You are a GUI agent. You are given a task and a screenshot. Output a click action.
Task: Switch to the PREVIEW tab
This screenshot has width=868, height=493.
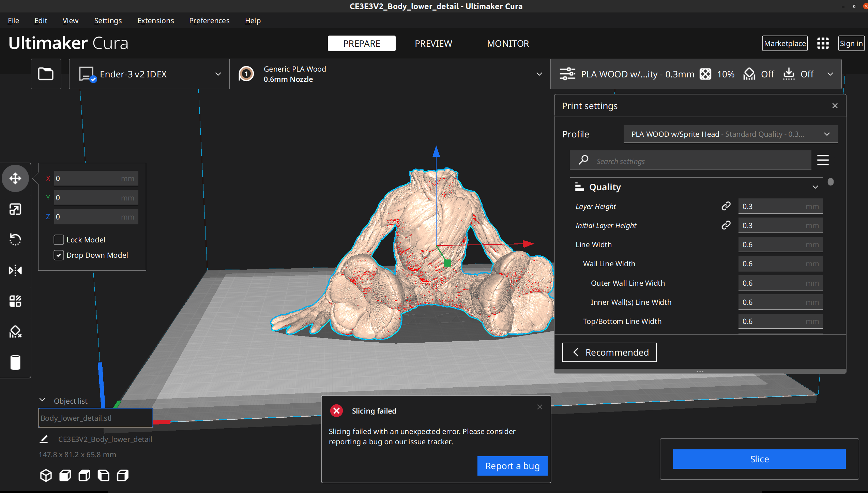click(433, 44)
